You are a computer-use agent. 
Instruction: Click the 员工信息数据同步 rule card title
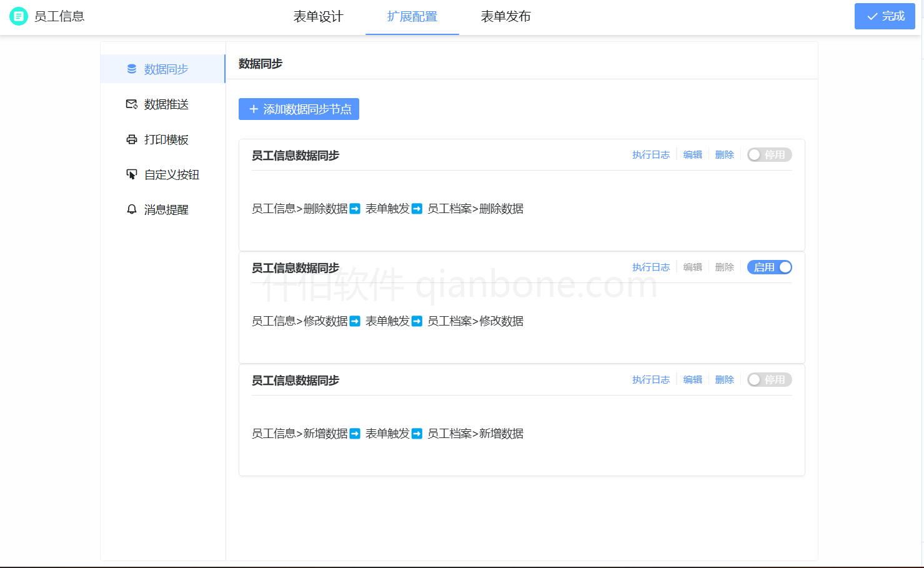(295, 156)
